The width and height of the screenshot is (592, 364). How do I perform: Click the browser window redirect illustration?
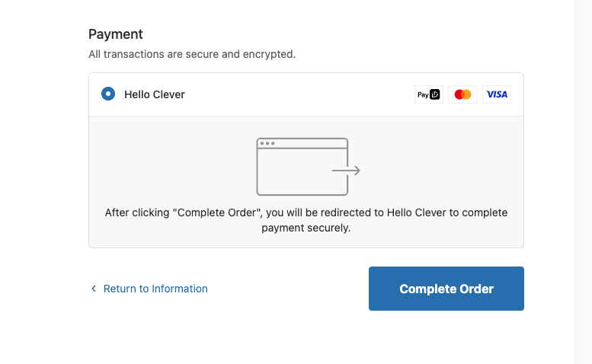[x=302, y=166]
